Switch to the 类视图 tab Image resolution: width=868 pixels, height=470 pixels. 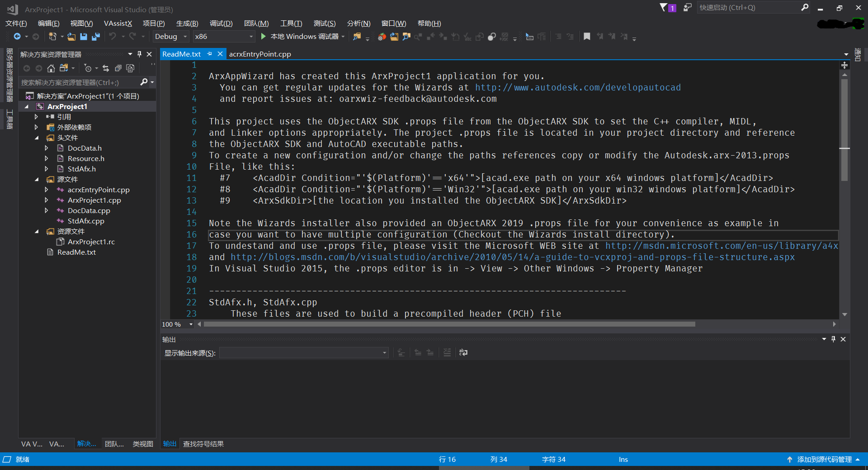click(x=143, y=444)
